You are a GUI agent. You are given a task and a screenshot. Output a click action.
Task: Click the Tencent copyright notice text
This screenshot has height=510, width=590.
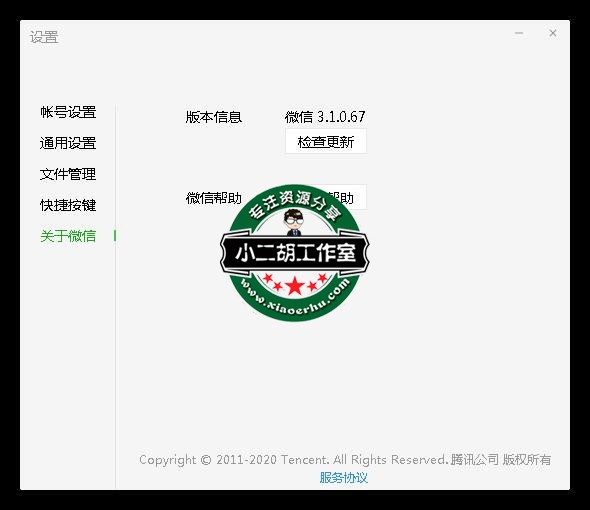345,460
